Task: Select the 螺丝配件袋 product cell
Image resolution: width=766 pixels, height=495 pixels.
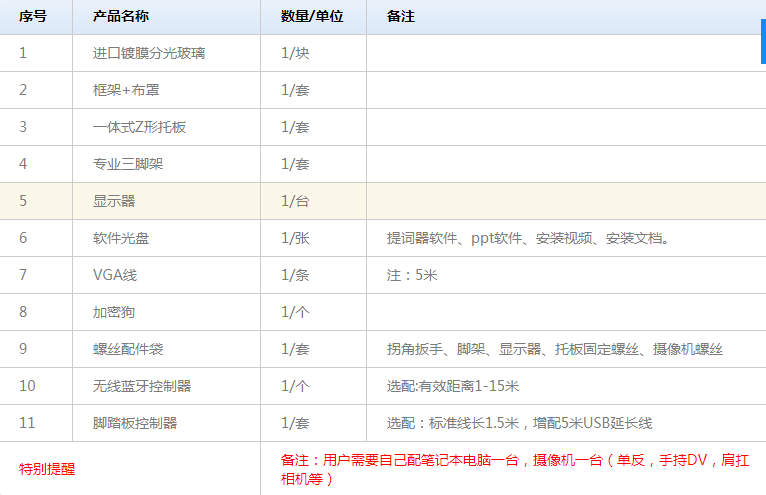Action: coord(128,349)
